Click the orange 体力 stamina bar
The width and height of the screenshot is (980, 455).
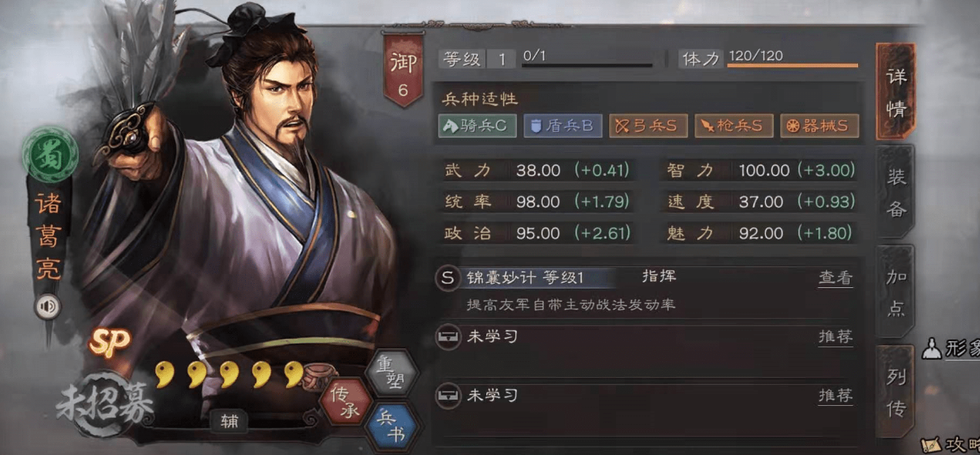[x=793, y=66]
